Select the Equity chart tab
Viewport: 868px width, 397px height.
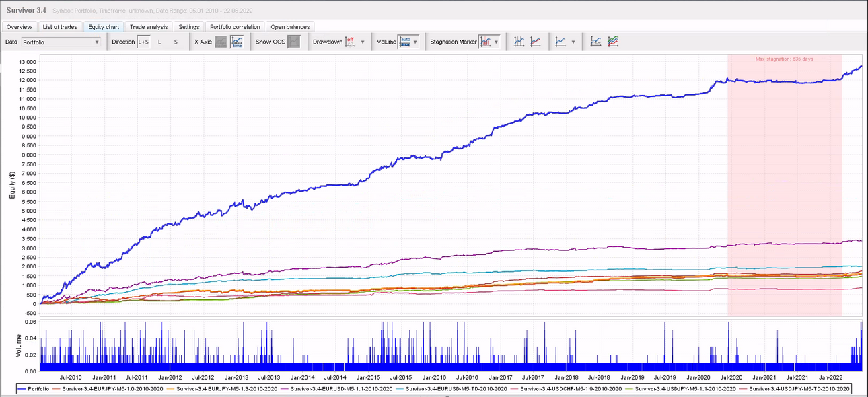pyautogui.click(x=104, y=27)
